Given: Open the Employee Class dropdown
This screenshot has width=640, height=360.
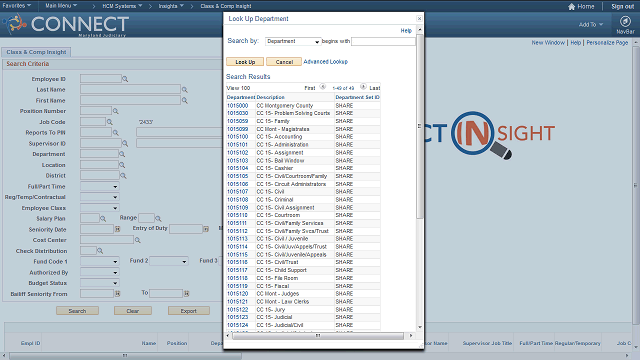Looking at the screenshot, I should tap(100, 208).
